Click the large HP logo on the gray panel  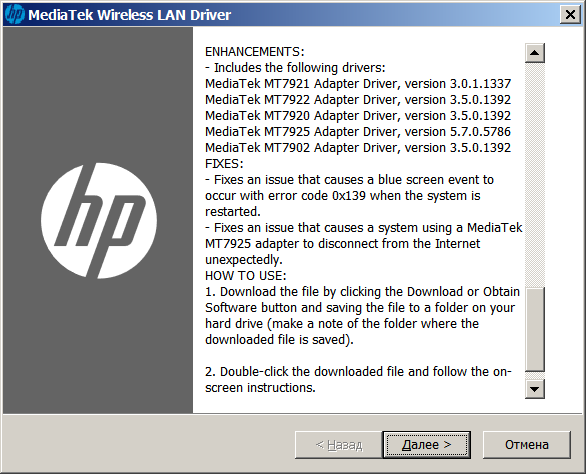point(99,221)
